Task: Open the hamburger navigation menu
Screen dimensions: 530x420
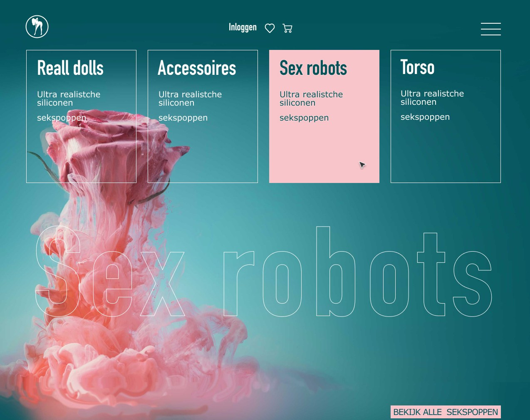Action: [490, 29]
